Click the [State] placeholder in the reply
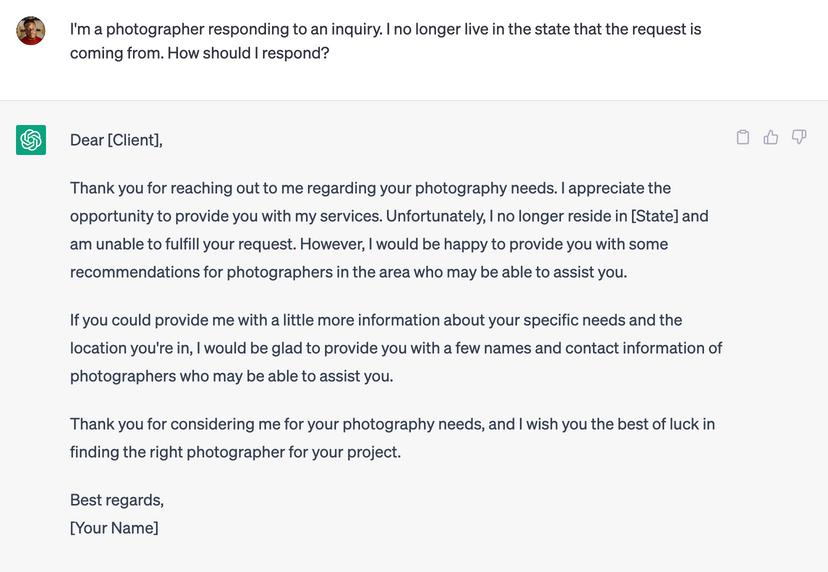This screenshot has width=828, height=572. tap(654, 216)
